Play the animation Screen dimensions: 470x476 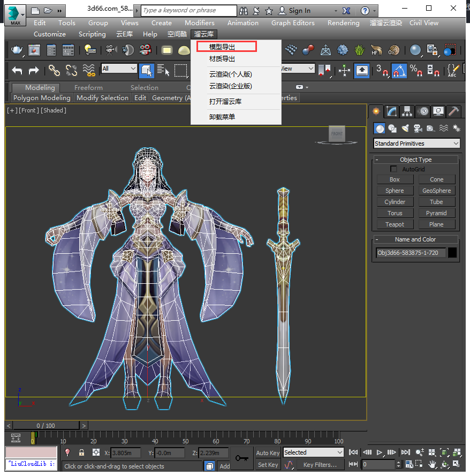coord(380,452)
